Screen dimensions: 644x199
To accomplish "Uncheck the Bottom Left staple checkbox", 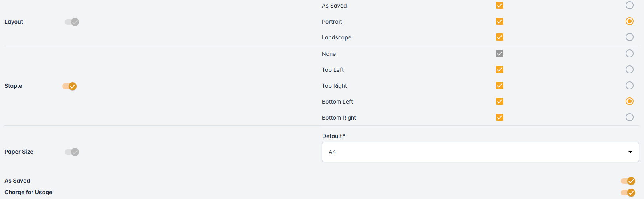I will point(500,101).
